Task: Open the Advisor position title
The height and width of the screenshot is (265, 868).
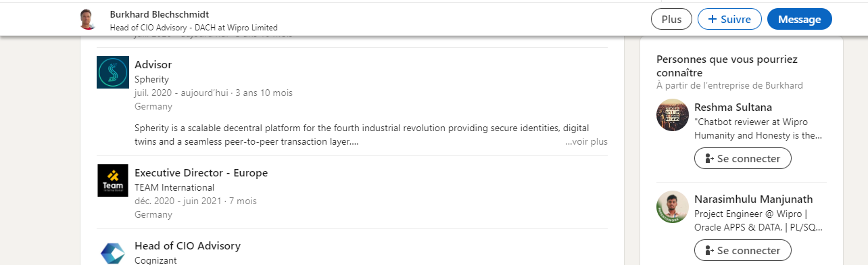Action: (x=153, y=65)
